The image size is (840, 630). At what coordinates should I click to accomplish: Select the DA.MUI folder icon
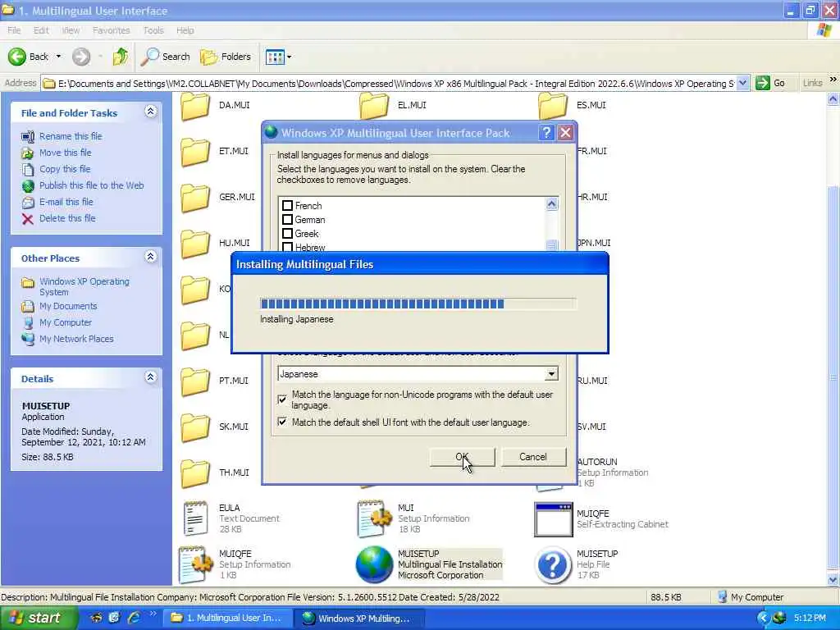(x=195, y=106)
